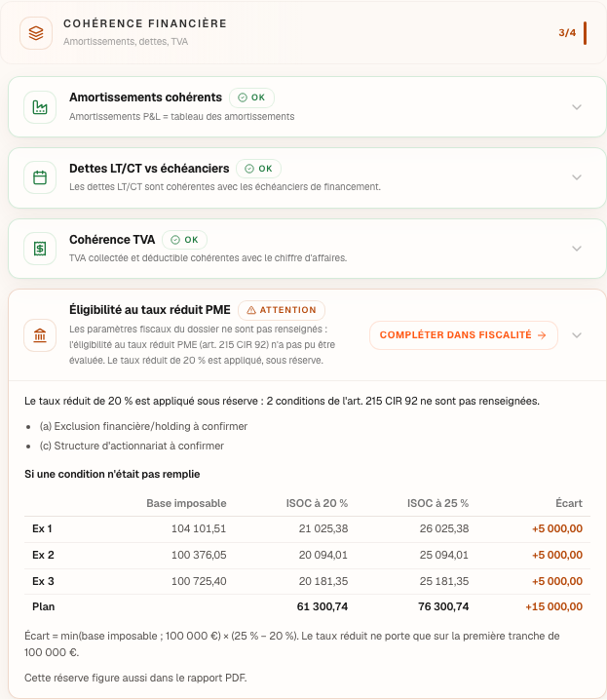Click the Exclusion financière/holding à confirmer item
Viewport: 607px width, 700px height.
(143, 426)
